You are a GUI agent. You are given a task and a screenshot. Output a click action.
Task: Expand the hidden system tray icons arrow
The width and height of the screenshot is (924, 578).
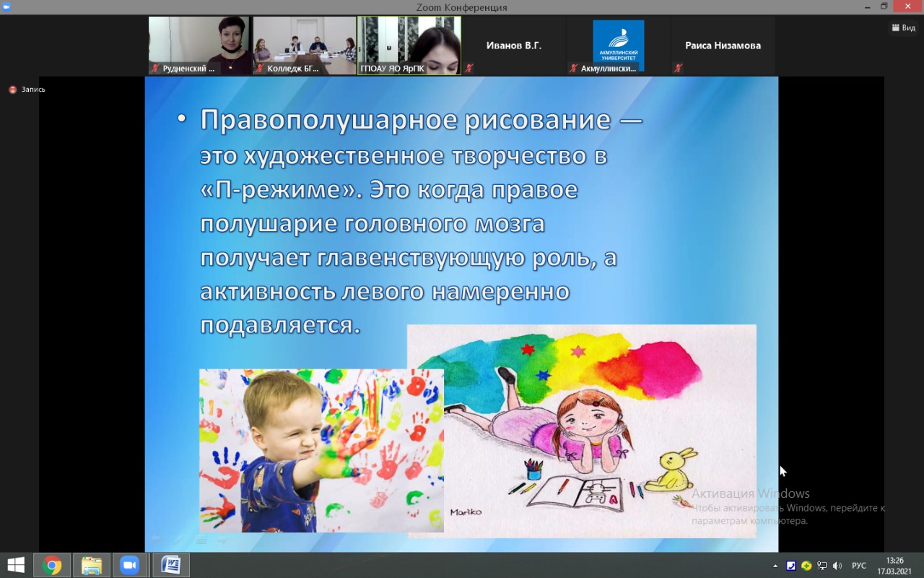(x=775, y=566)
